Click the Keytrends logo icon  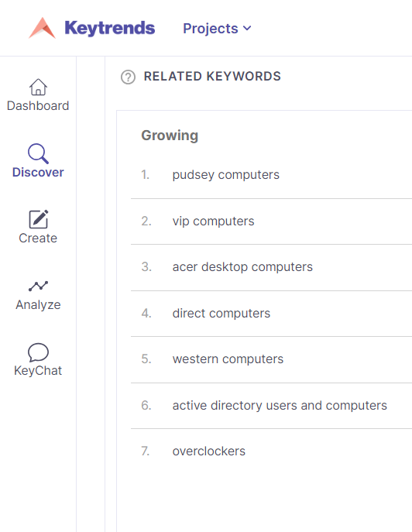[x=42, y=28]
